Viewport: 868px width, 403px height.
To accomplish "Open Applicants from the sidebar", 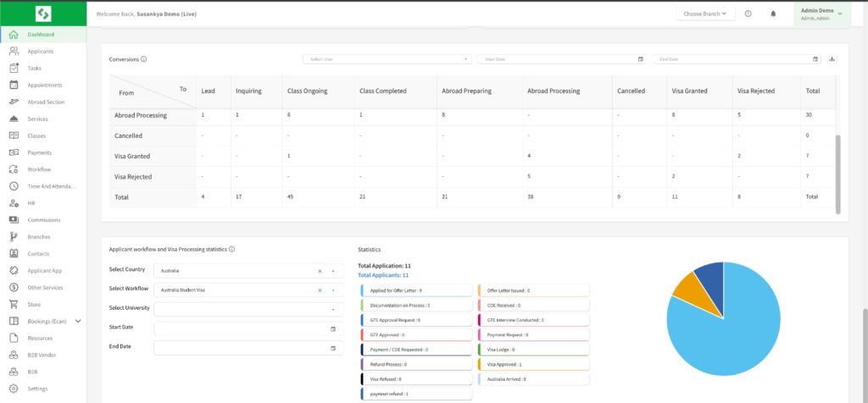I will pyautogui.click(x=40, y=52).
